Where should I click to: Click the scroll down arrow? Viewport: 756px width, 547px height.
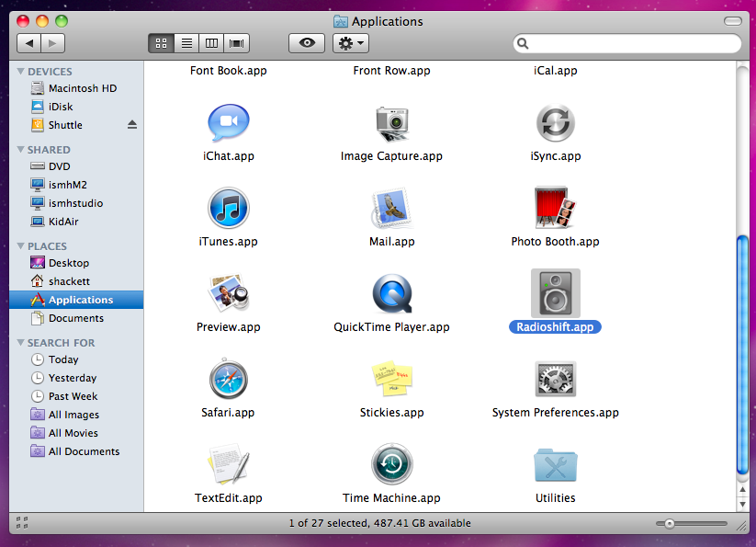(x=742, y=504)
